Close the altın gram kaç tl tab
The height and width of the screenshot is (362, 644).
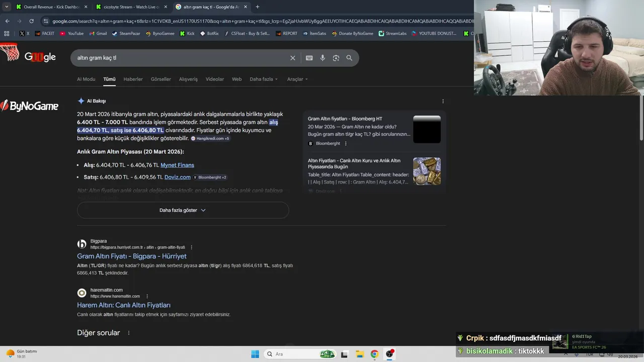[x=246, y=7]
